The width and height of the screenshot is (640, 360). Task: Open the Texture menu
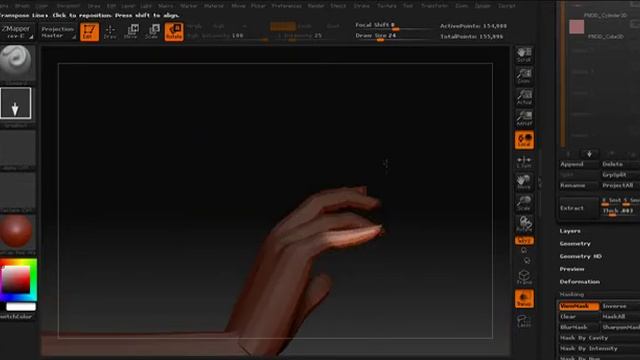(386, 6)
